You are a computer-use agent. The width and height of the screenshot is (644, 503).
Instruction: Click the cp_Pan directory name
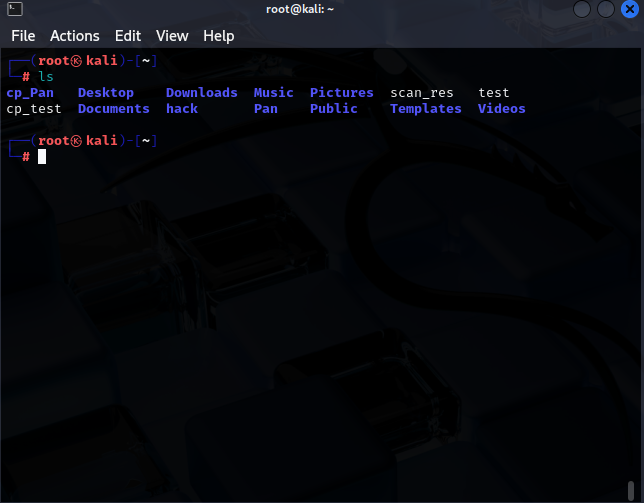30,93
